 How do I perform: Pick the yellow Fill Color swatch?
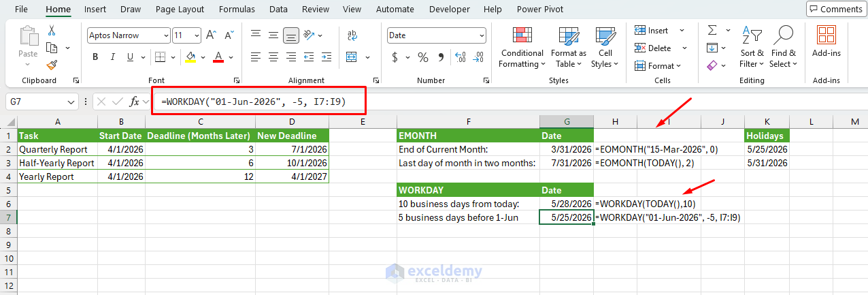click(190, 57)
